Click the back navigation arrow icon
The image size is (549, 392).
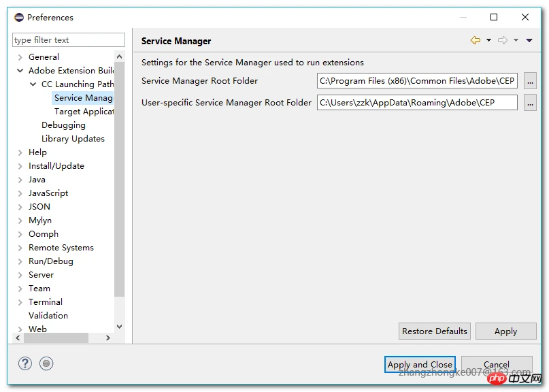(475, 40)
